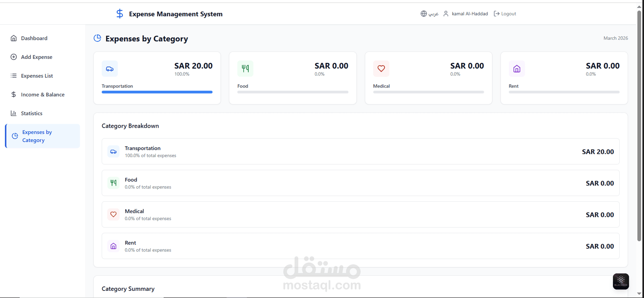The height and width of the screenshot is (298, 644).
Task: Click the Expense Management System title
Action: (176, 14)
